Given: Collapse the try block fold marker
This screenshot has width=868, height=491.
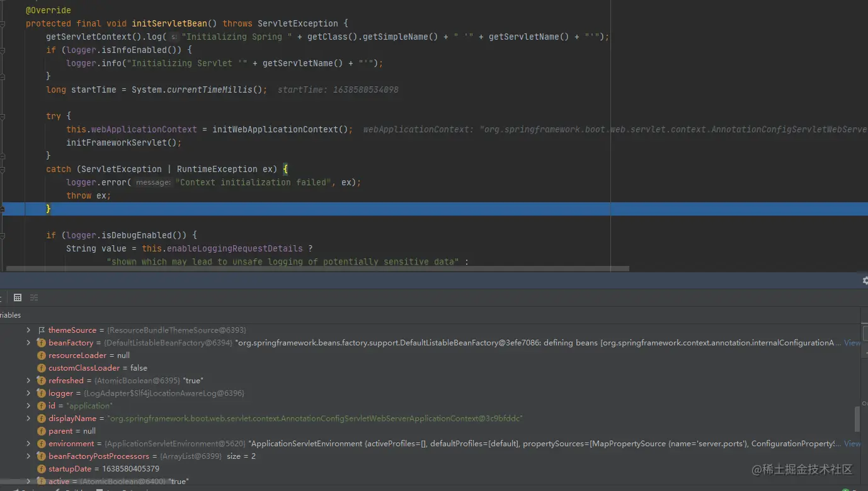Looking at the screenshot, I should click(3, 116).
